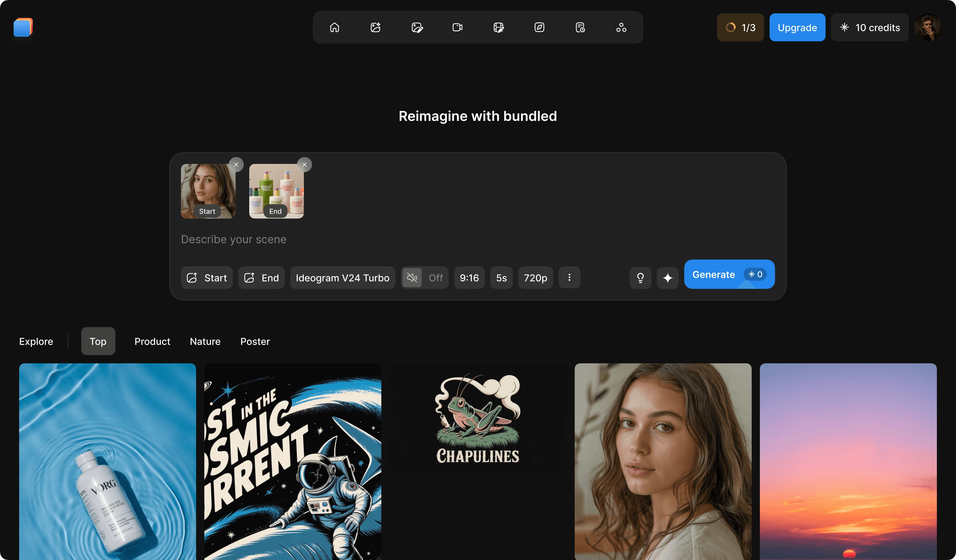Select the Poster tab

[x=255, y=341]
